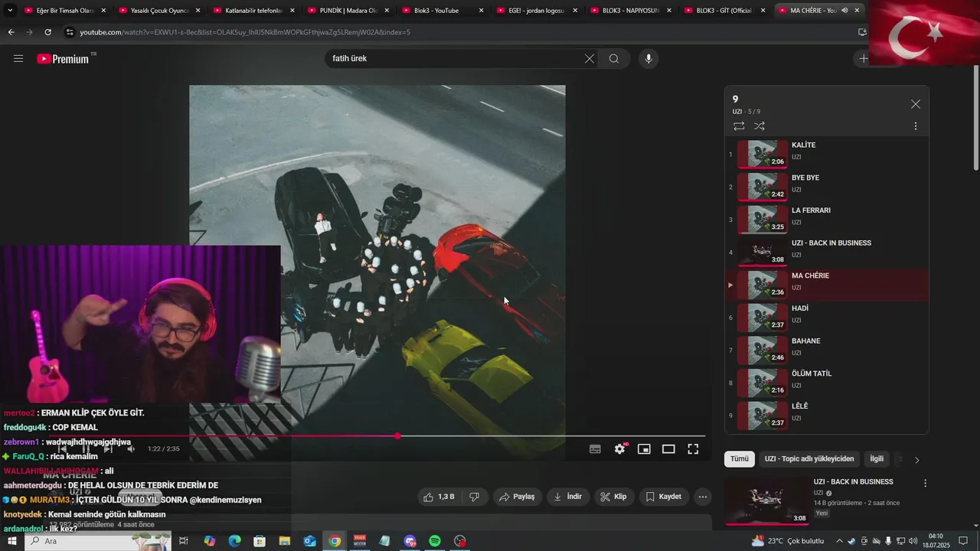Close the '9' playlist panel

916,104
